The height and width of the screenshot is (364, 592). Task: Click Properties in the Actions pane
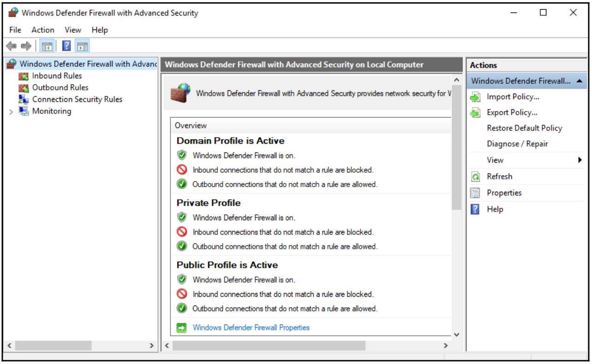pos(504,193)
